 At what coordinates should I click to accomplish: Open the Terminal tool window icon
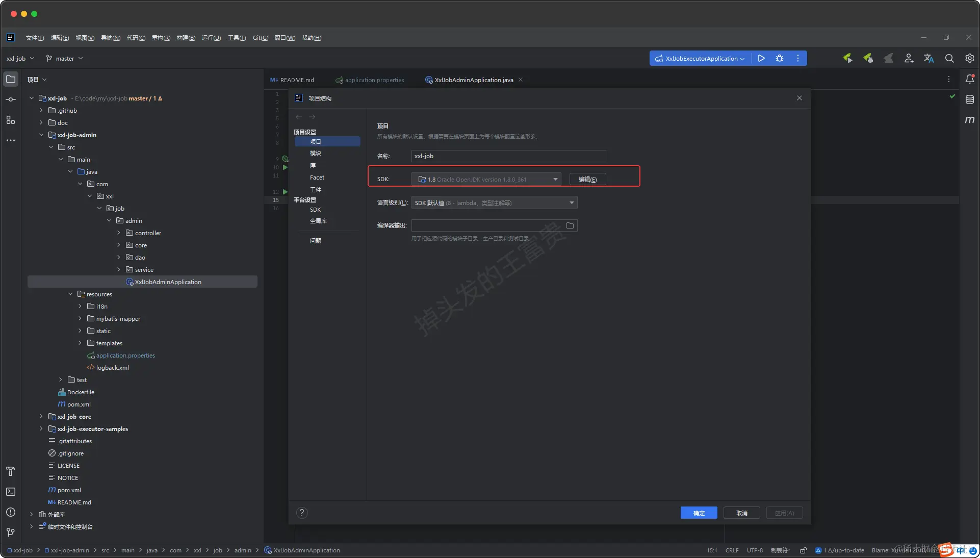coord(11,492)
